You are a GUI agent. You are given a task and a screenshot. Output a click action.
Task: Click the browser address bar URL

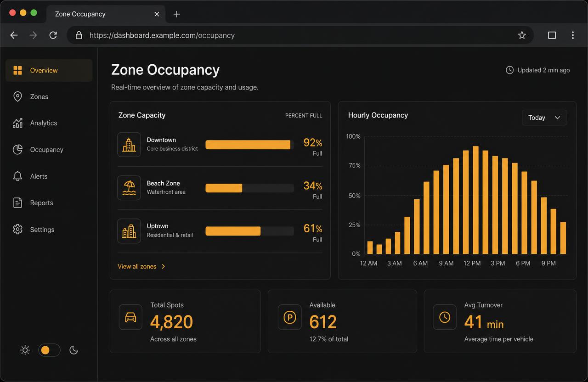pos(162,35)
